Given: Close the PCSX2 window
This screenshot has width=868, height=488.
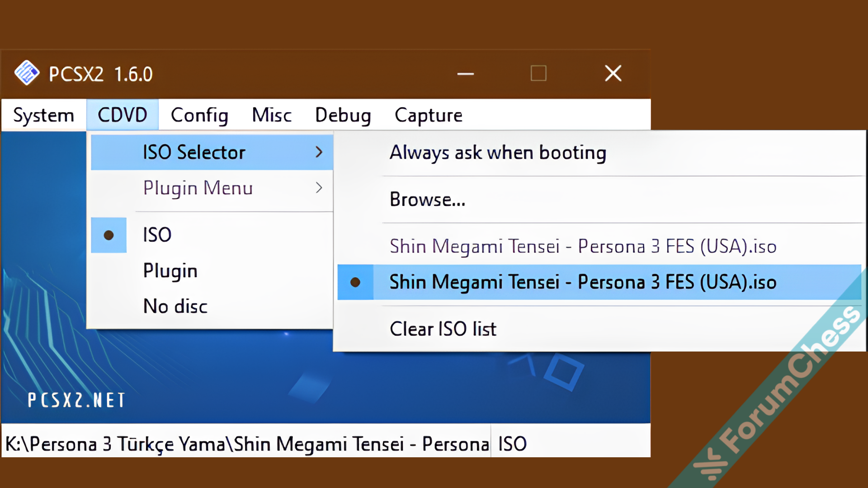Looking at the screenshot, I should click(613, 73).
